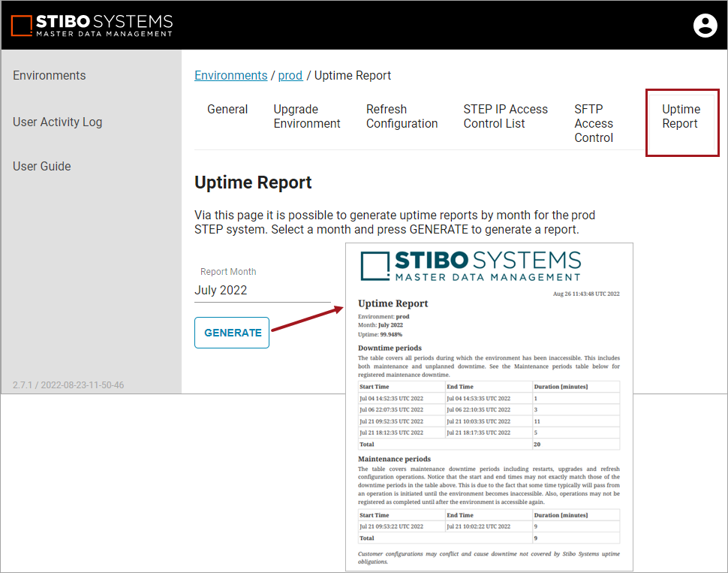The height and width of the screenshot is (573, 728).
Task: Open the User Guide sidebar item
Action: click(42, 166)
